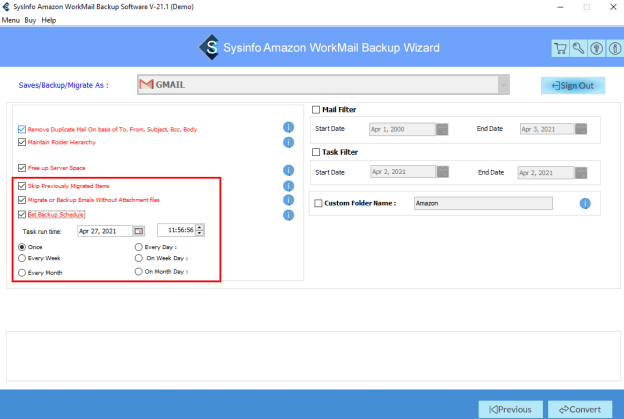The height and width of the screenshot is (419, 624).
Task: Choose On Week Day schedule option
Action: [x=138, y=258]
